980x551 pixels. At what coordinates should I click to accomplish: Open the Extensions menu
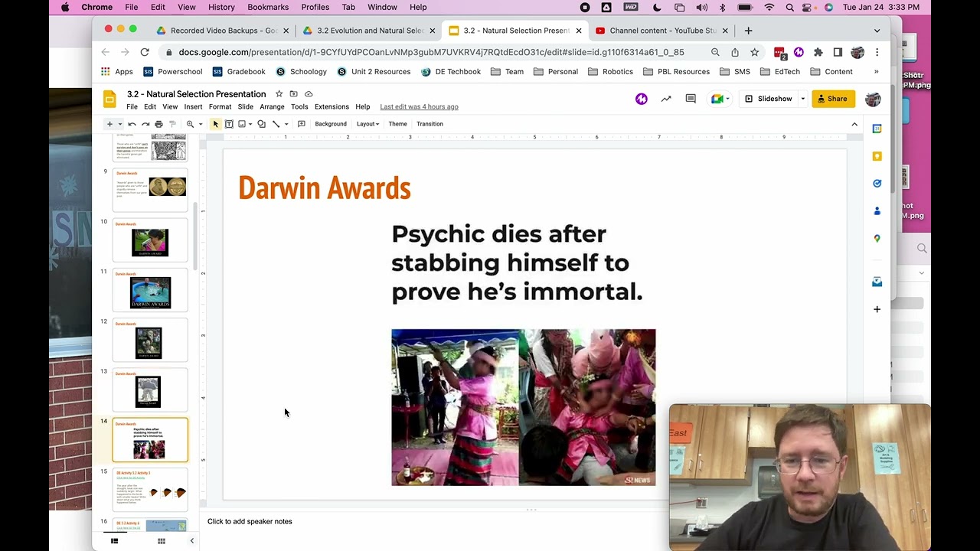click(x=332, y=107)
